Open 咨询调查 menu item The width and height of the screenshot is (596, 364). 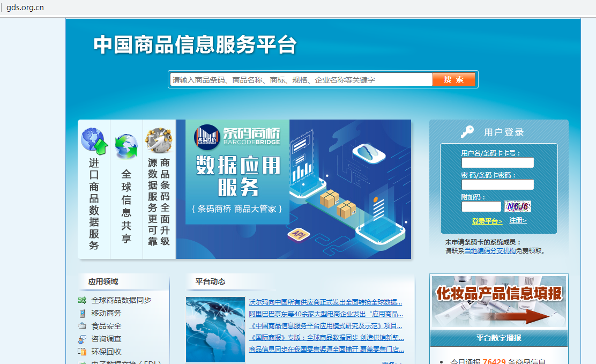[x=106, y=339]
